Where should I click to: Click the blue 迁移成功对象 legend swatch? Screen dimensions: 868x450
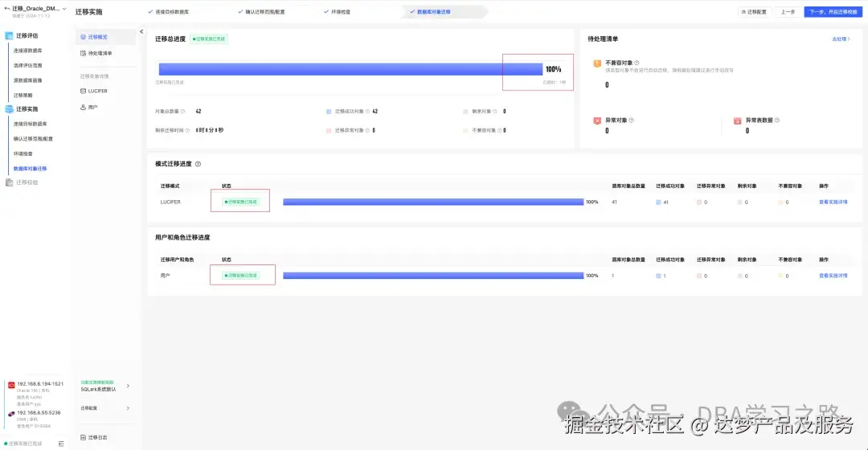click(329, 112)
